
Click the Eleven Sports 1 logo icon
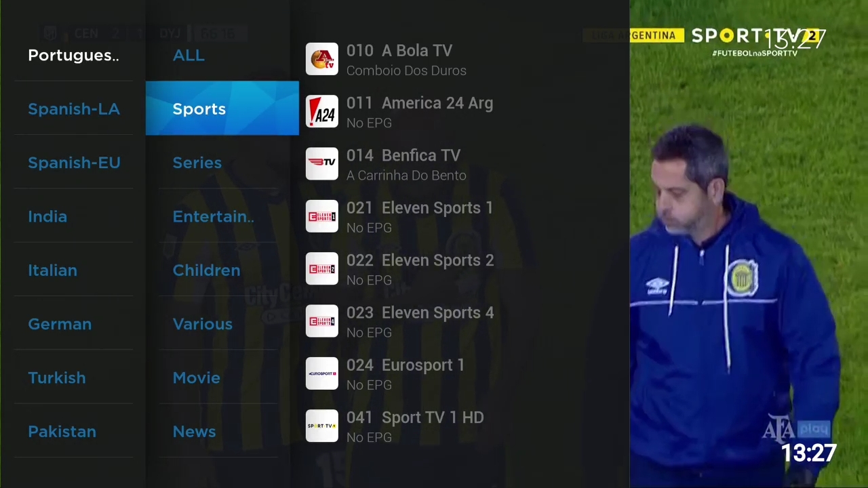(x=321, y=217)
